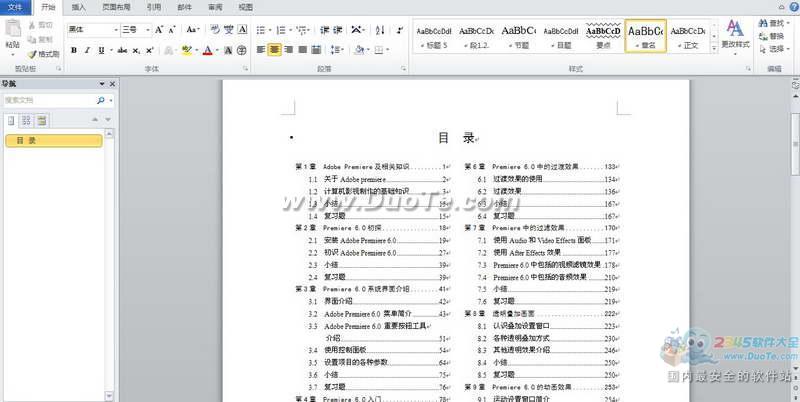Apply the 节题 style
This screenshot has height=402, width=800.
point(518,36)
